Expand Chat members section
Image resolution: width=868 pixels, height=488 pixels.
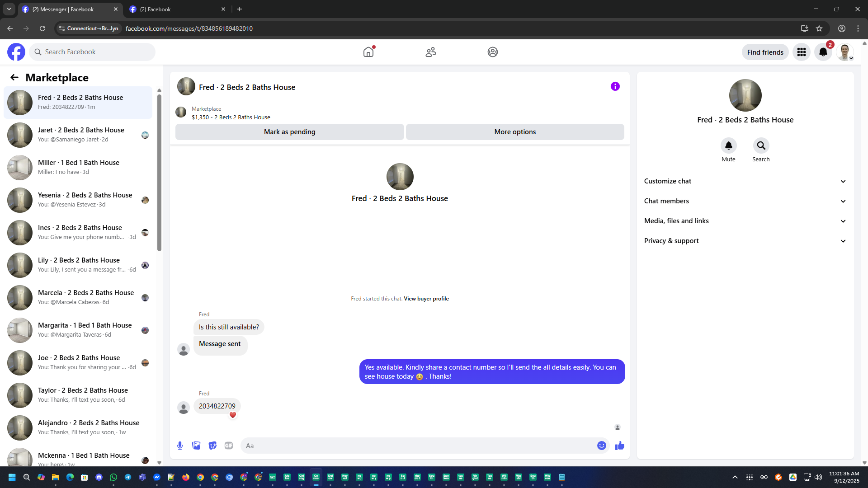pyautogui.click(x=745, y=201)
